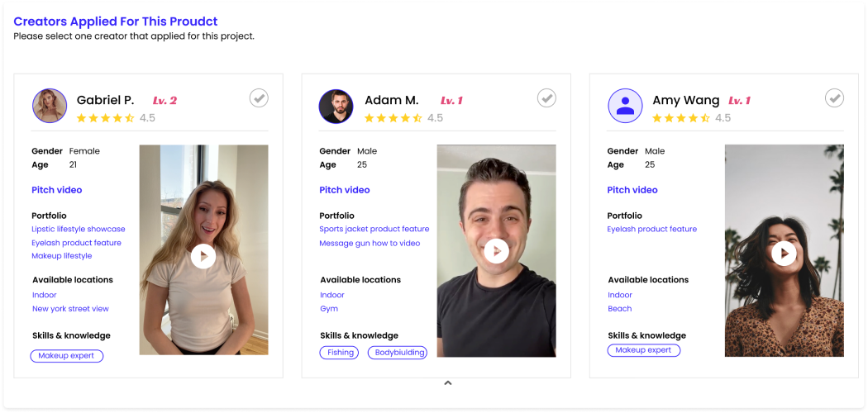Open Lipstic lifestyle showcase portfolio item
This screenshot has width=868, height=413.
[x=78, y=229]
